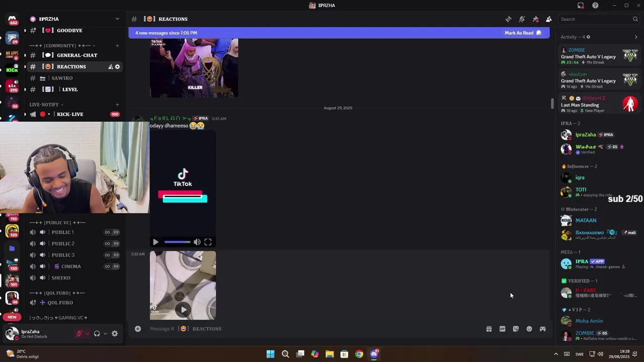Create channel in COMMUNITY category

[x=117, y=46]
